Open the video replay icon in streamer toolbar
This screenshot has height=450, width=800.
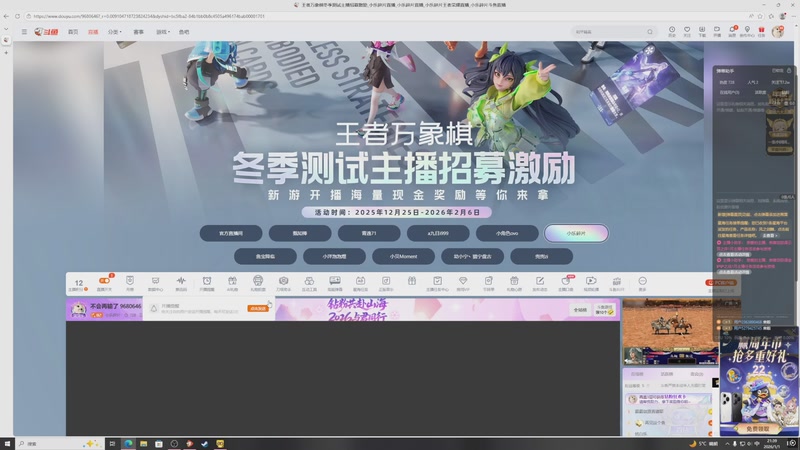pos(591,281)
